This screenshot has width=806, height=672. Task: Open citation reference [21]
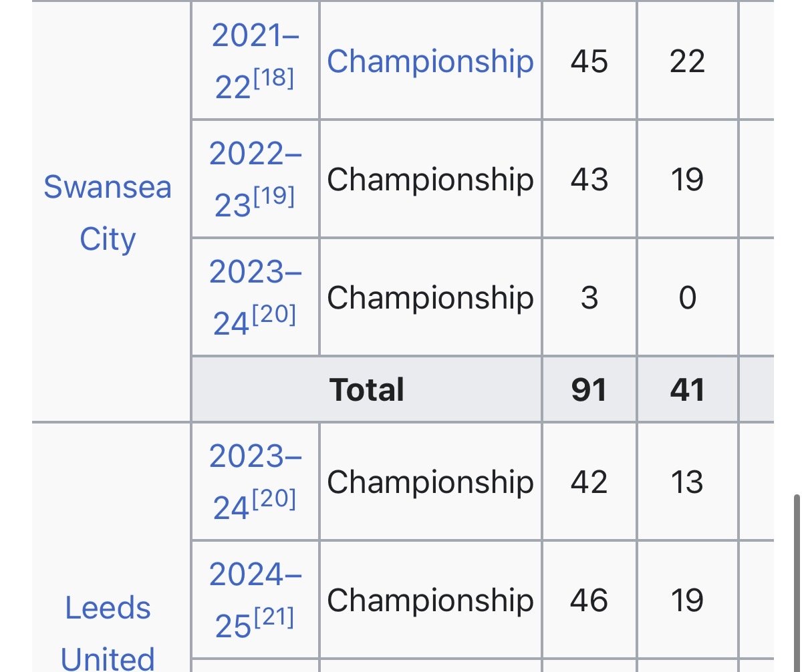point(274,618)
